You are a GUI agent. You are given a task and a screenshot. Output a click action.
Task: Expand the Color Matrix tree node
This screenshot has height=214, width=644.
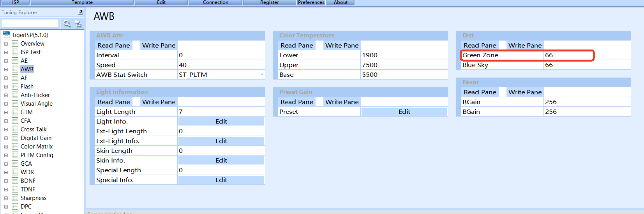click(6, 147)
